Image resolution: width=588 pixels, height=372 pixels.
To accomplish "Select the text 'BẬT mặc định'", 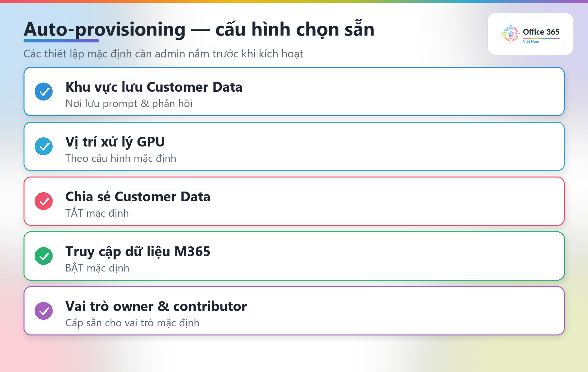I will 97,268.
